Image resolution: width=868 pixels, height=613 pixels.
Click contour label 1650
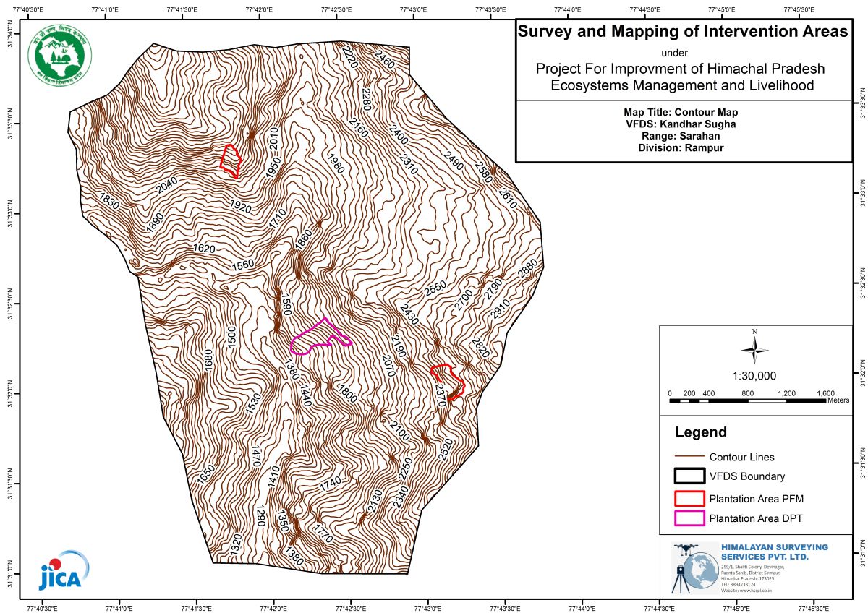(205, 473)
